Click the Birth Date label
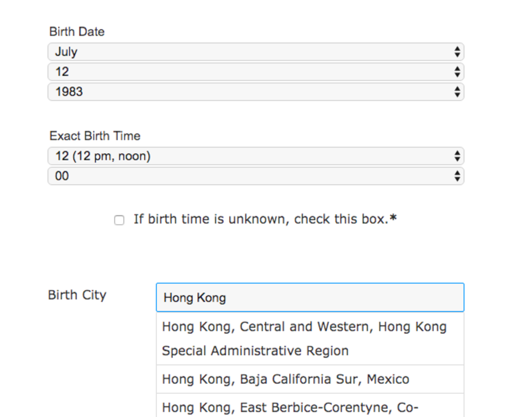The width and height of the screenshot is (532, 417). (77, 32)
